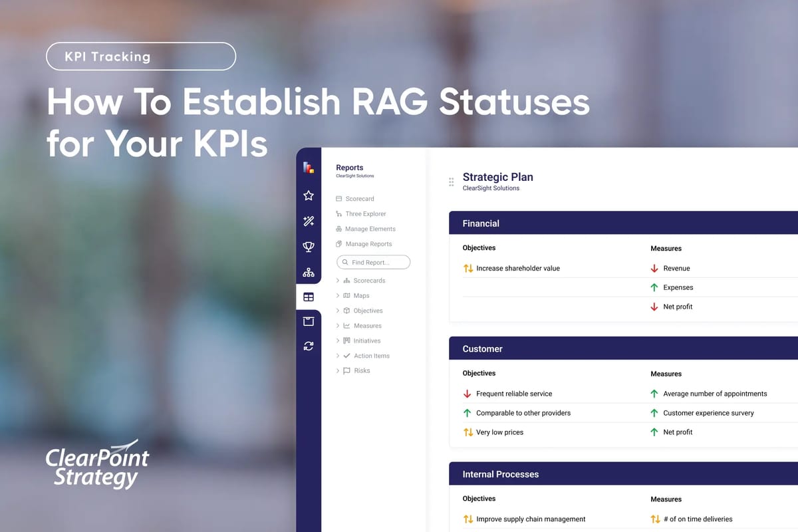Select the Risks tree item
The width and height of the screenshot is (798, 532).
[x=362, y=370]
